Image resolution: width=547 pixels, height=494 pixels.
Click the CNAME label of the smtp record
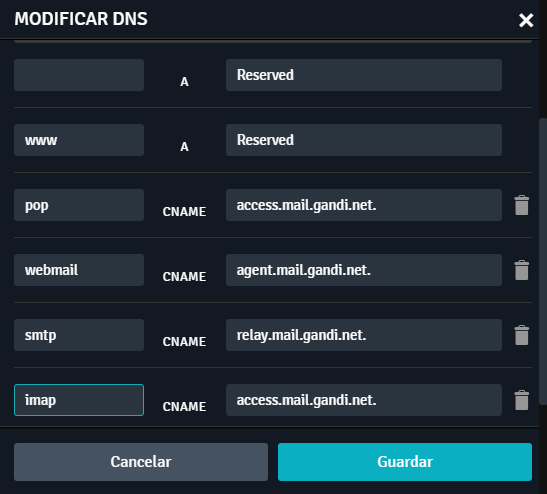pos(184,342)
